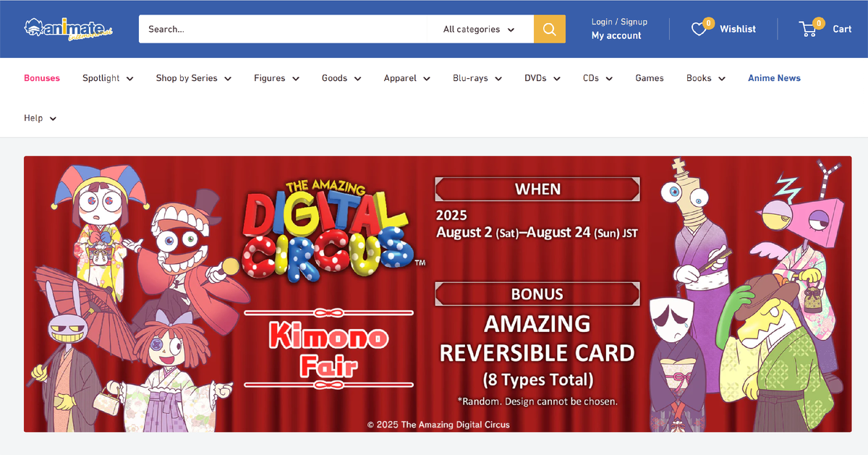Click the orange search magnifier button
Viewport: 868px width, 455px height.
click(550, 29)
